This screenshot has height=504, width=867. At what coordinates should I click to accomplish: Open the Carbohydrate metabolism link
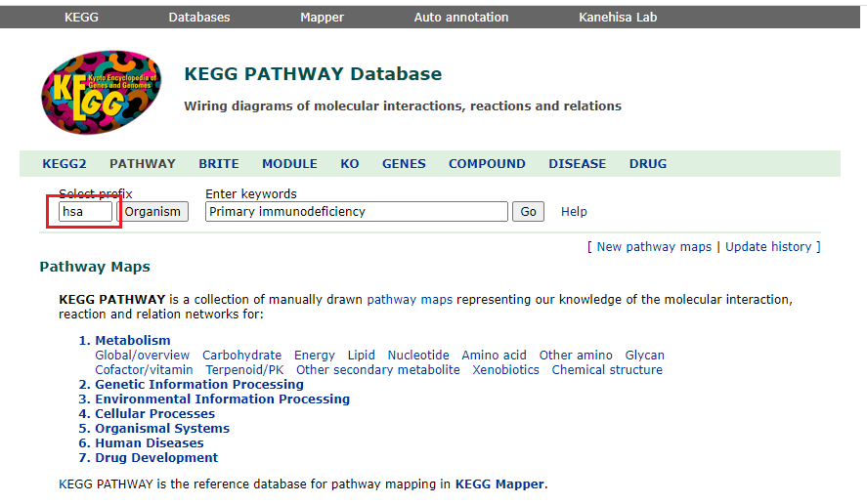click(x=241, y=356)
